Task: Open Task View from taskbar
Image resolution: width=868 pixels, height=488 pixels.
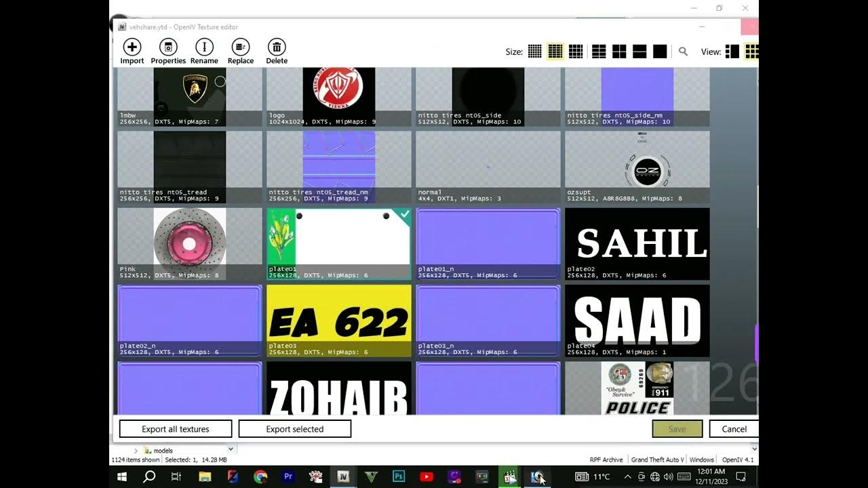Action: (x=176, y=476)
